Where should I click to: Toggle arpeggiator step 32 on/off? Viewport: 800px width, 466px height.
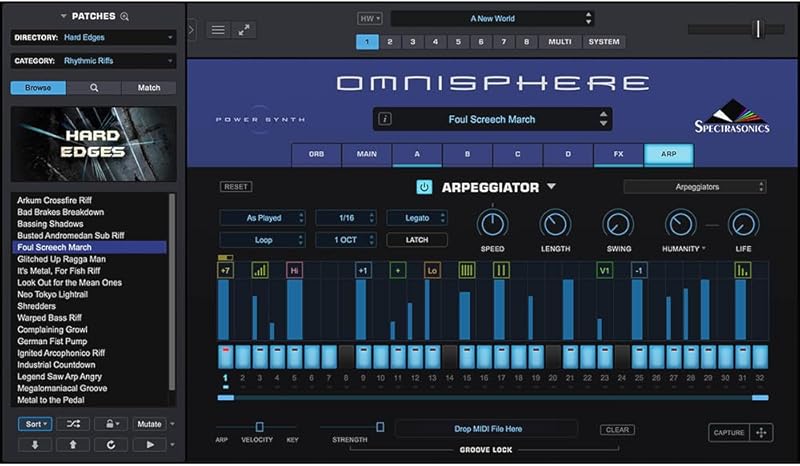(760, 356)
